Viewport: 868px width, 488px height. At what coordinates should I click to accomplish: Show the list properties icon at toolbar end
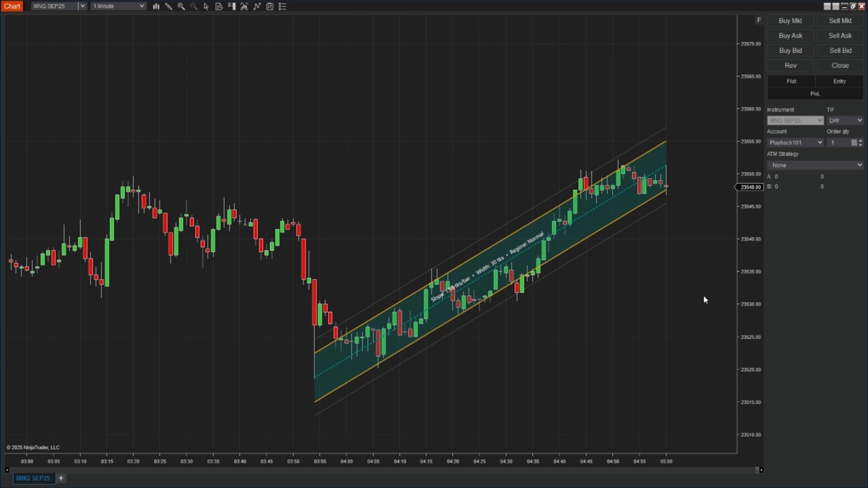pos(283,7)
